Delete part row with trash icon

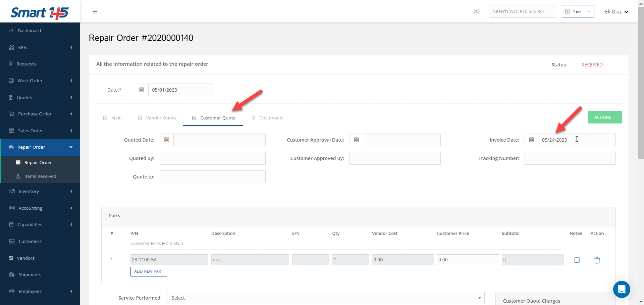tap(597, 260)
